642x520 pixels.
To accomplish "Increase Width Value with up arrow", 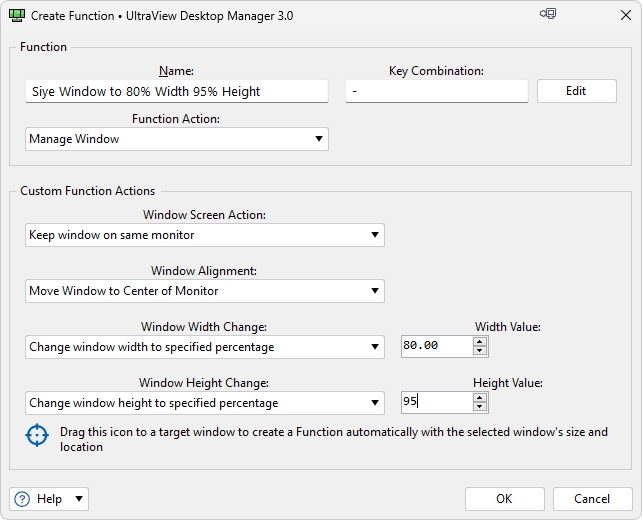I will click(480, 342).
